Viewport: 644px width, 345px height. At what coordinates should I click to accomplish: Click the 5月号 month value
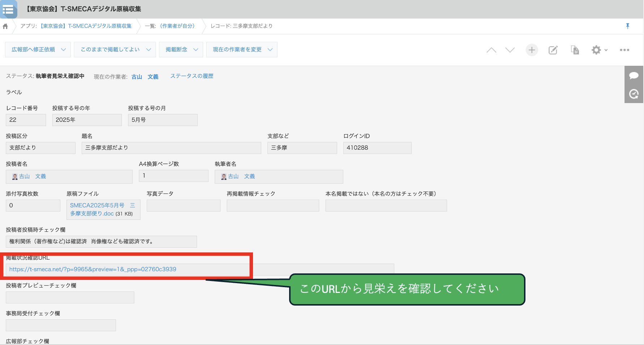pos(163,120)
